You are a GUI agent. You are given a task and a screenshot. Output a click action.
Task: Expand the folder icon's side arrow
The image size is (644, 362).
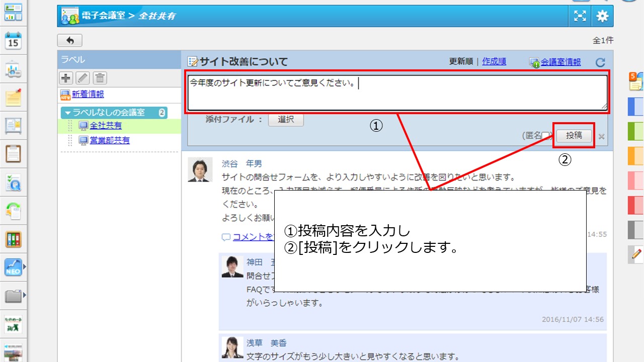click(x=24, y=295)
